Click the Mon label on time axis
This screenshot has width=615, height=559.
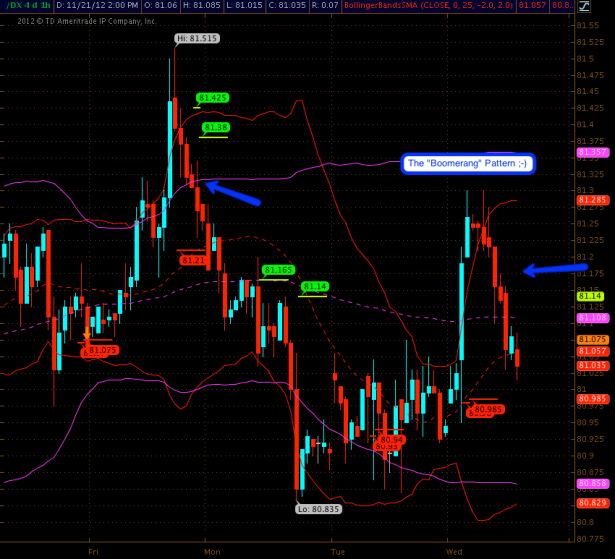(211, 551)
